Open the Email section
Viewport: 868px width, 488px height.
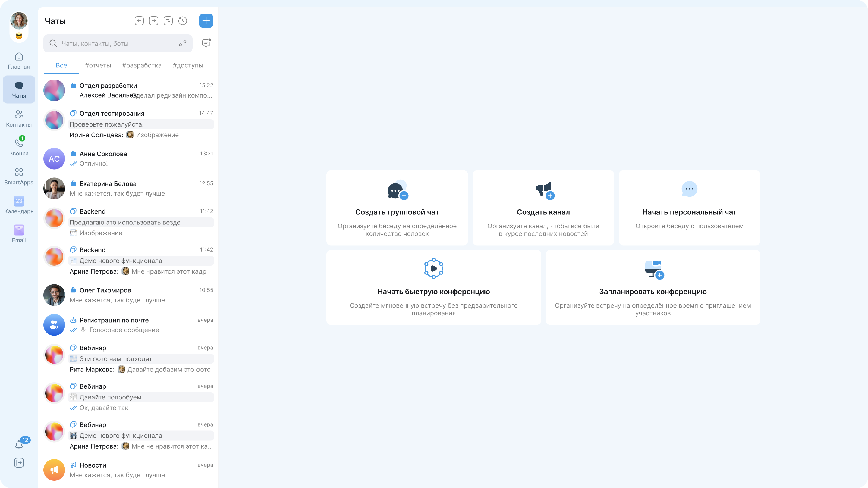pos(19,234)
